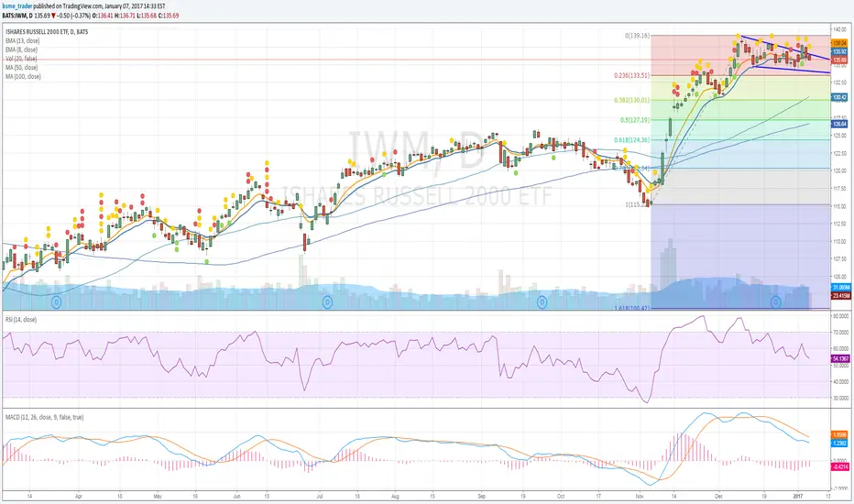Click the 130.42 moving average price tag

(839, 97)
